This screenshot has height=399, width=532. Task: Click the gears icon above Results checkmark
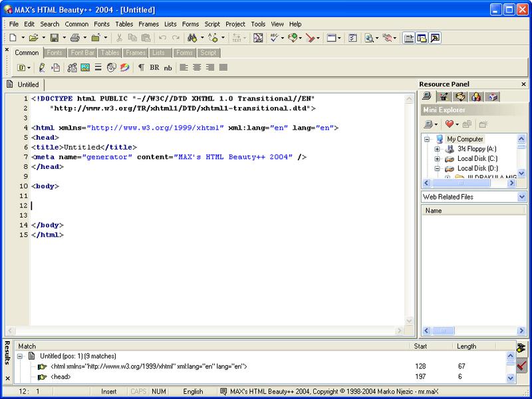[x=521, y=348]
